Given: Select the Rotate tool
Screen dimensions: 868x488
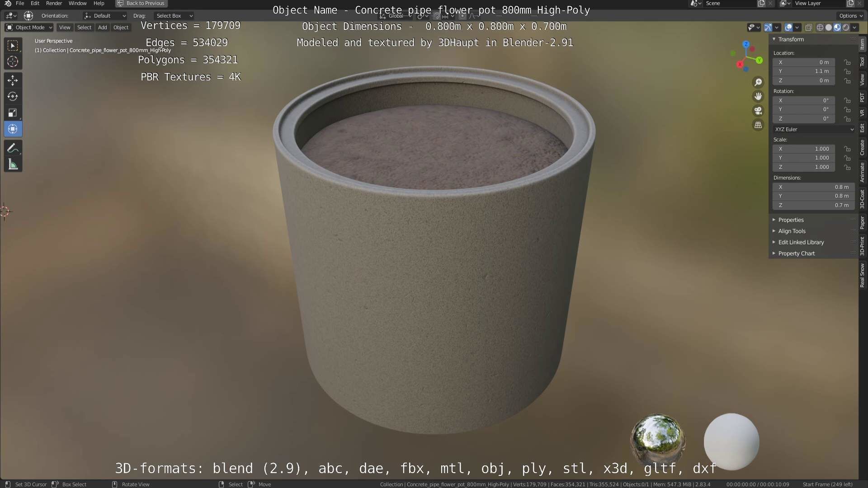Looking at the screenshot, I should (13, 97).
